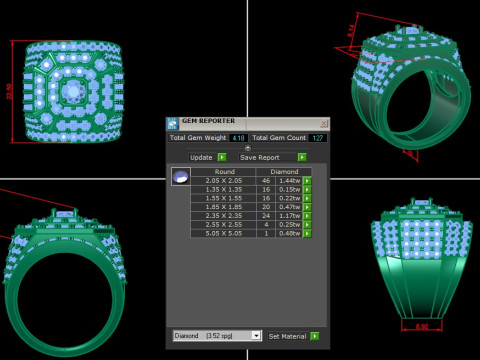This screenshot has height=360, width=480.
Task: Click the Gem Reporter title bar icon
Action: pyautogui.click(x=172, y=124)
